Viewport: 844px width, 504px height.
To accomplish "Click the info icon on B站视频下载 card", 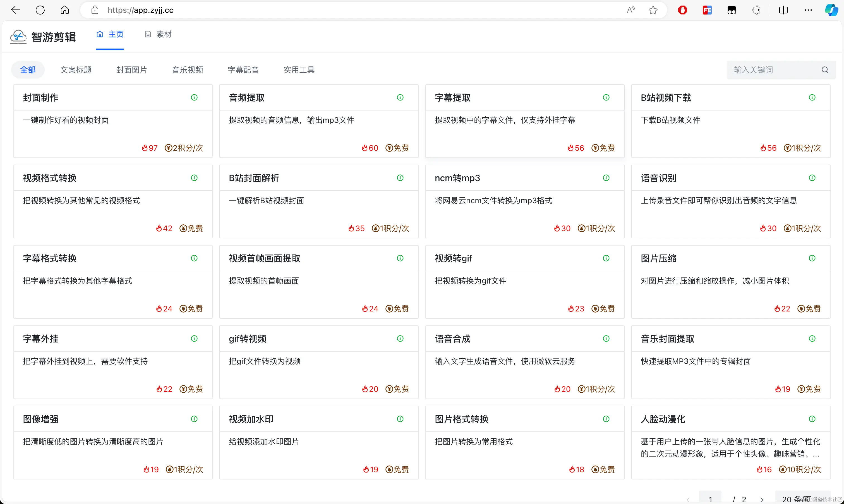I will [812, 97].
